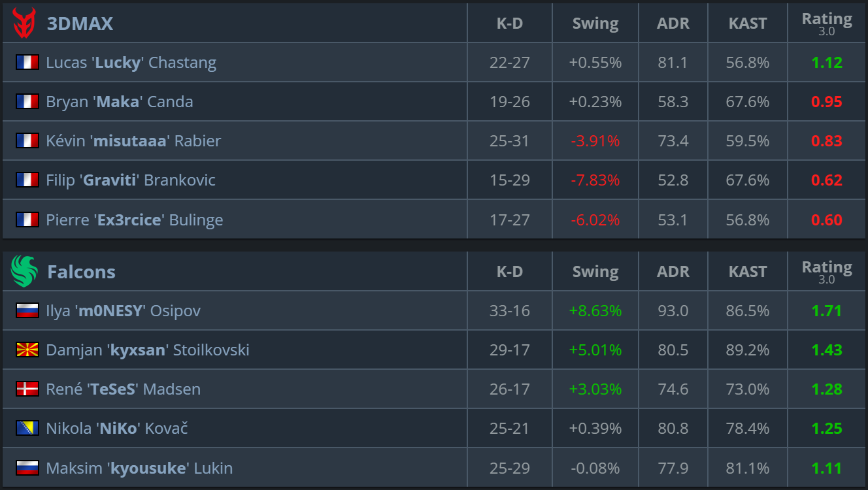
Task: Sort Falcons table by Swing header
Action: [x=595, y=272]
